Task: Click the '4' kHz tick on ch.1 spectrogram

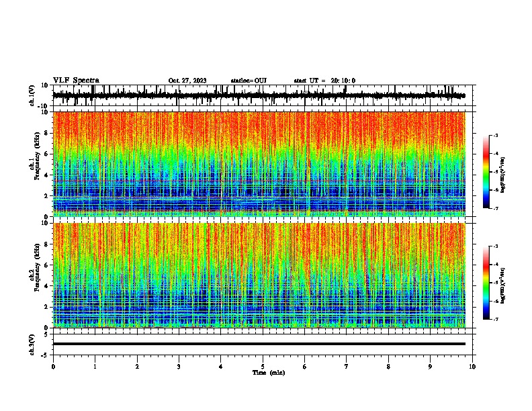Action: 46,175
